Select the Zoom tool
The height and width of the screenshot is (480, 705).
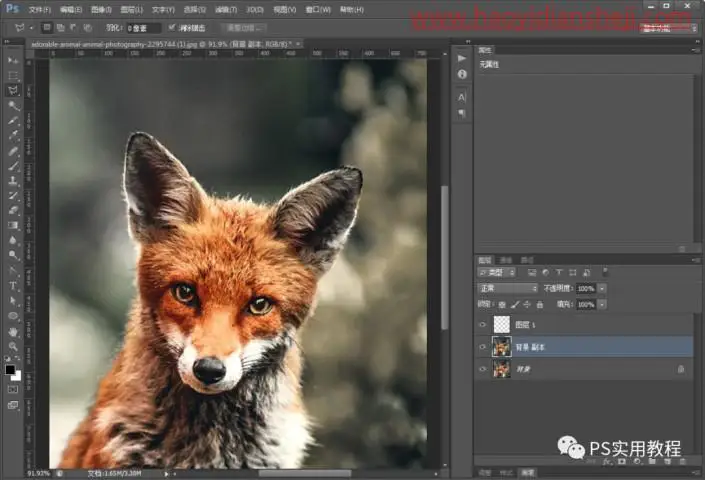(x=13, y=346)
